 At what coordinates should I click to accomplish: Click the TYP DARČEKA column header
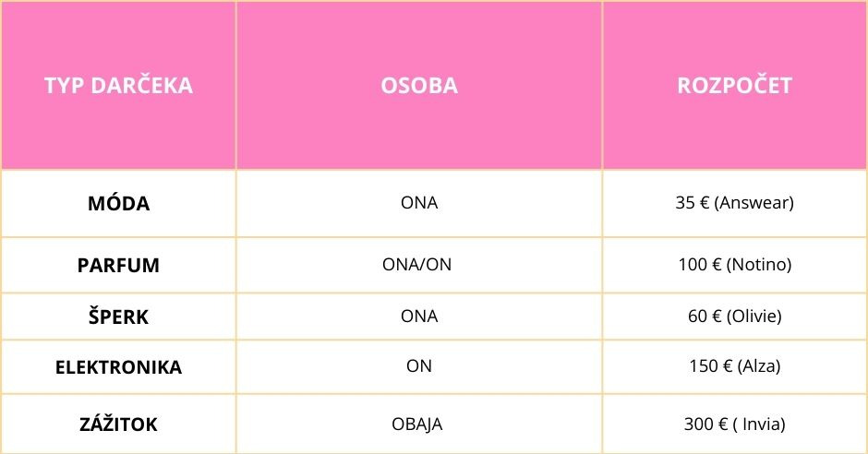118,86
